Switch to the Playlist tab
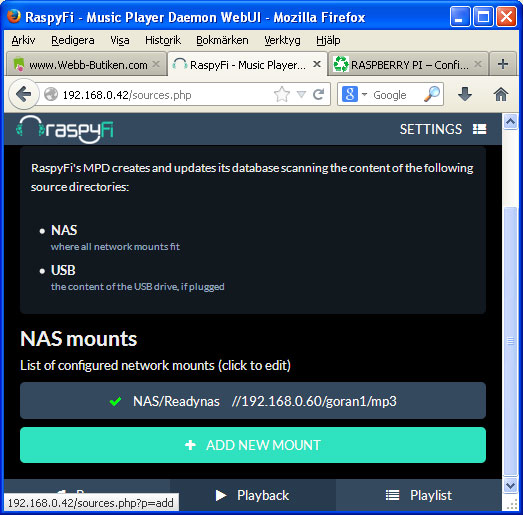The width and height of the screenshot is (523, 515). point(419,495)
